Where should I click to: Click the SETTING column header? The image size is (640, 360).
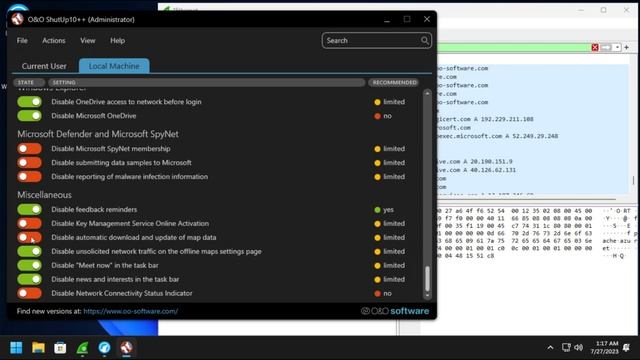tap(207, 82)
